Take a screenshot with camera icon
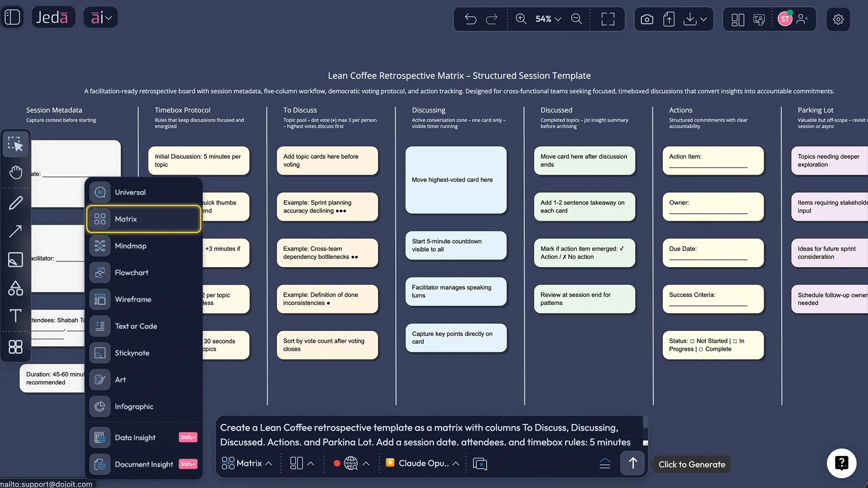This screenshot has height=488, width=868. pyautogui.click(x=647, y=19)
